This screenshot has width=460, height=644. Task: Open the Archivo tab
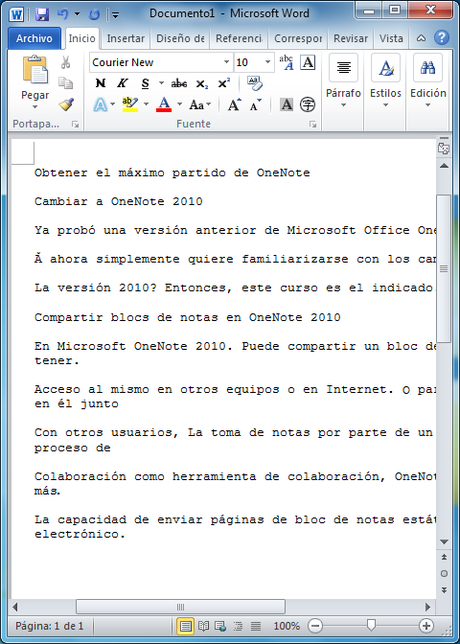click(34, 39)
